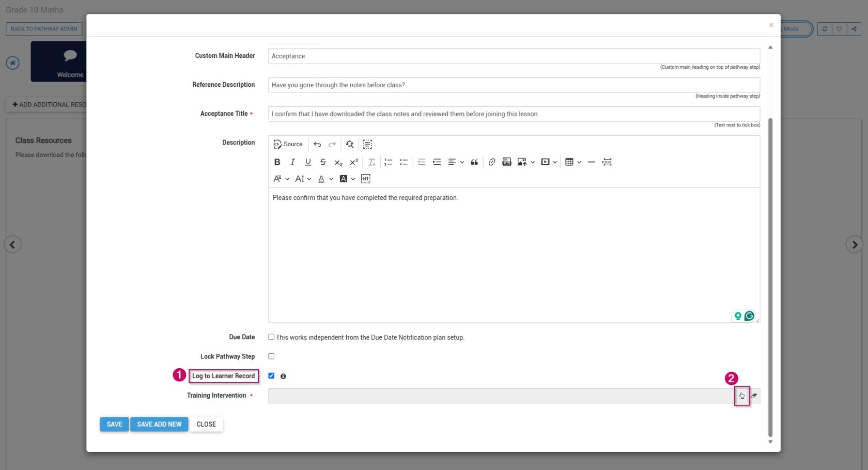Go to the next pathway step arrow
This screenshot has width=868, height=470.
coord(854,244)
